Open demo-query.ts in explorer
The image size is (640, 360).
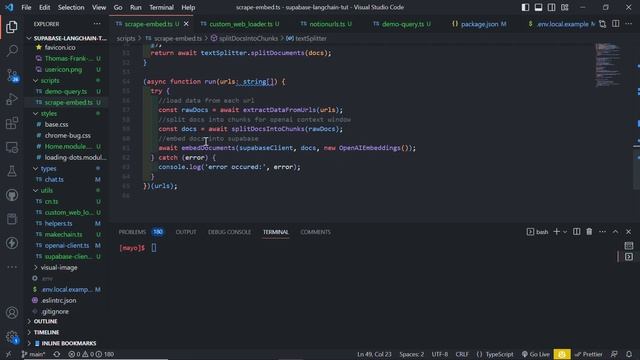65,91
